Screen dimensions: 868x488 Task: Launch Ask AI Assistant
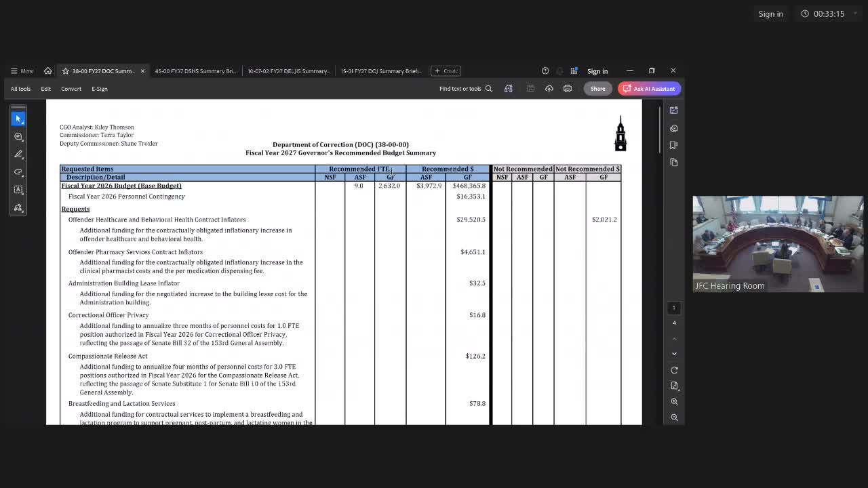click(x=649, y=89)
